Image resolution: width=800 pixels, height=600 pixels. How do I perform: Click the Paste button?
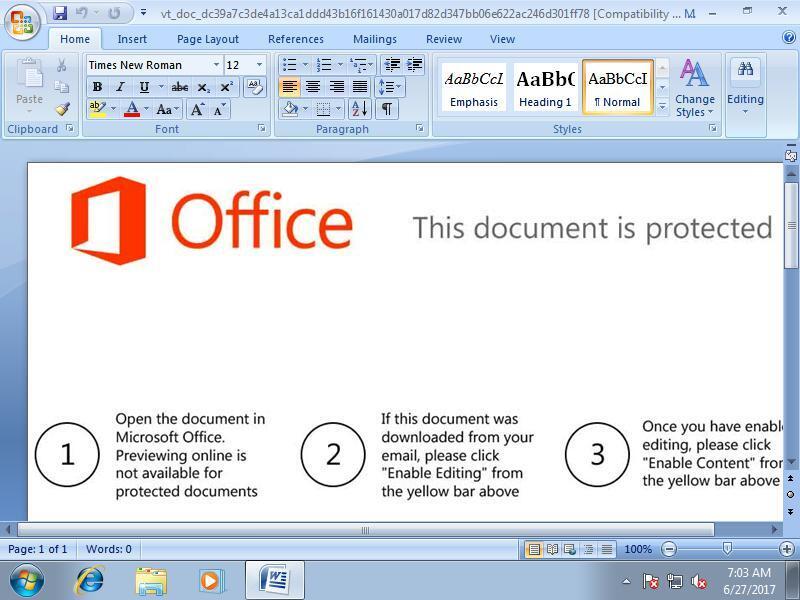[30, 85]
